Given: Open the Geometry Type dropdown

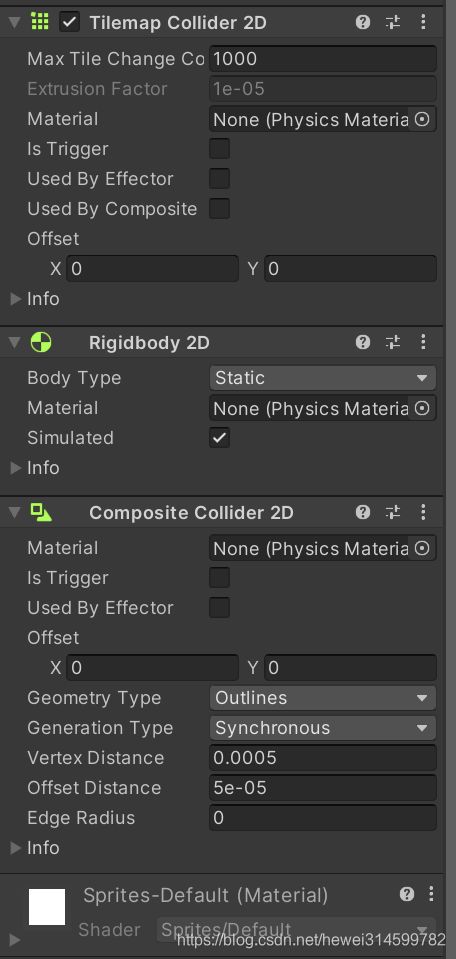Looking at the screenshot, I should 323,698.
